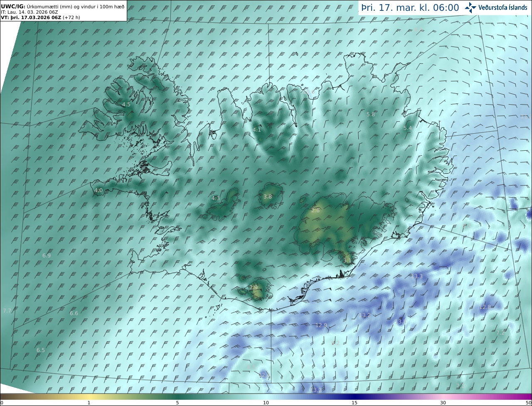Click the 6.5 value in the southwest corner

[41, 350]
